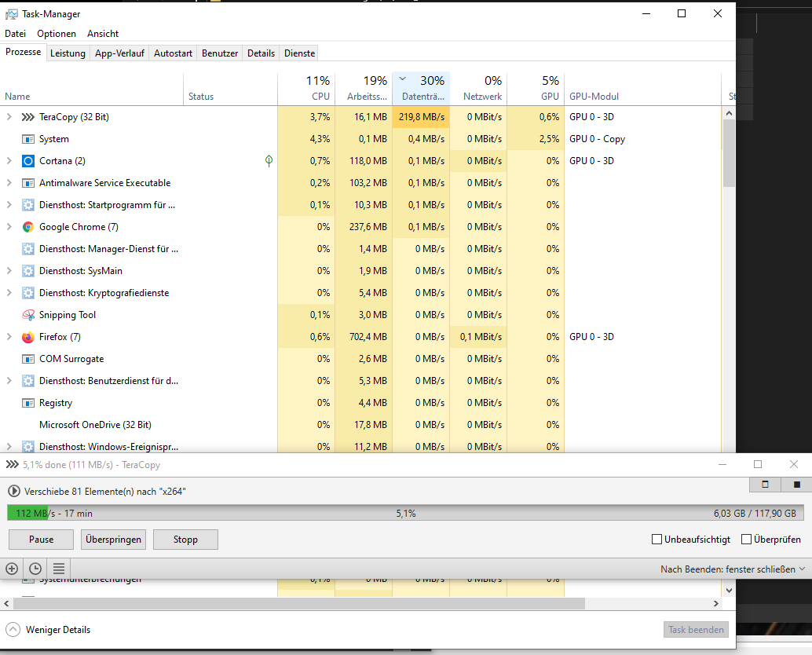Open Nach Beenden dropdown in TeraCopy
The image size is (812, 655).
pyautogui.click(x=732, y=569)
